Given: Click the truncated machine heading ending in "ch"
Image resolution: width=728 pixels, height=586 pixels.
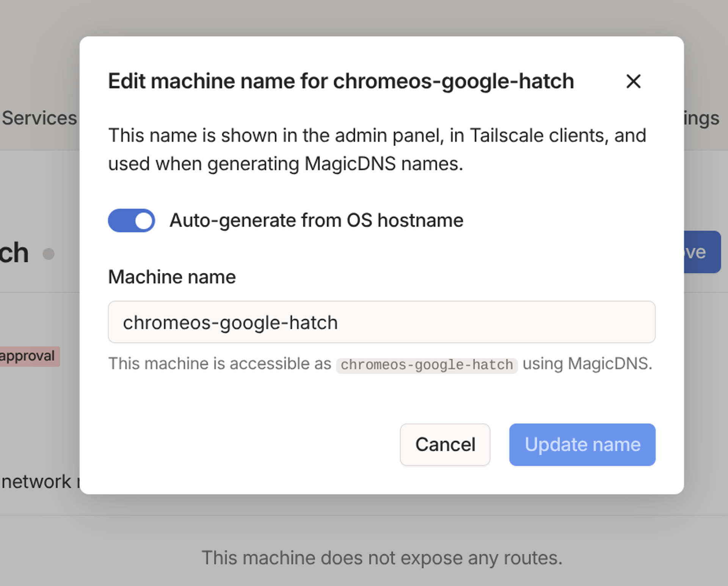Looking at the screenshot, I should (x=14, y=253).
